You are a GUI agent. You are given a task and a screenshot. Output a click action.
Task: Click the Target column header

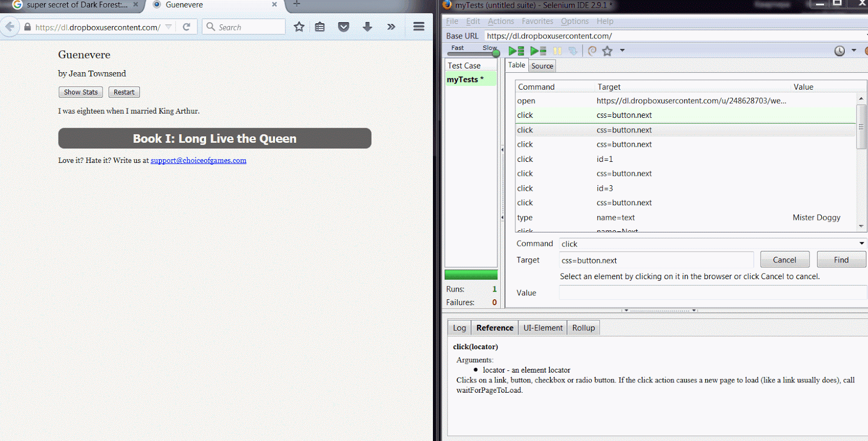tap(693, 87)
